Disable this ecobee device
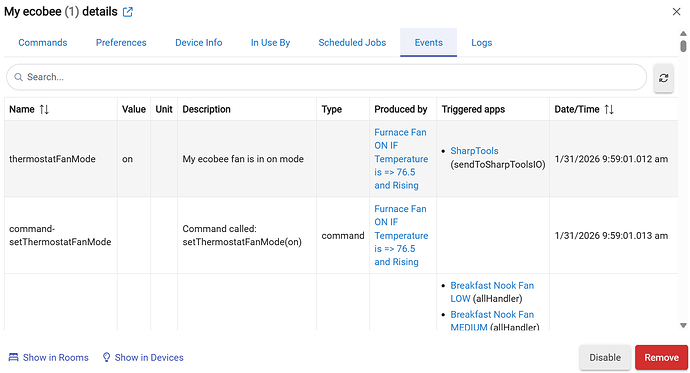 click(605, 358)
